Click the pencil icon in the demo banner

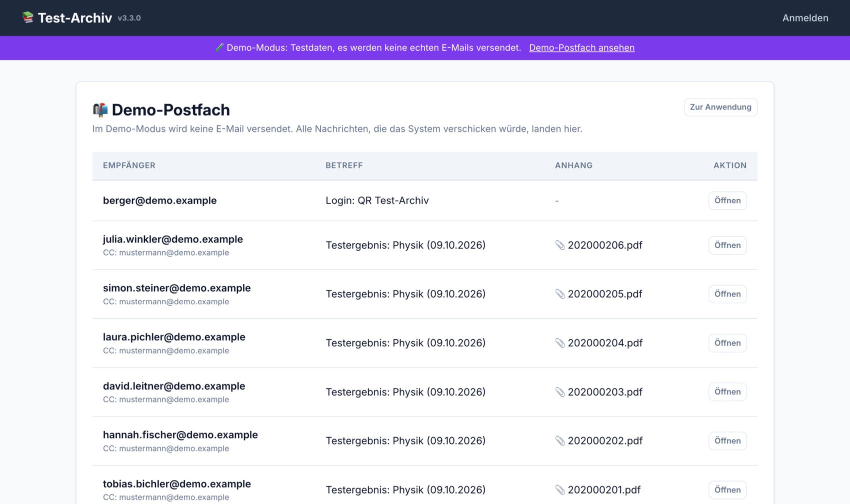[219, 47]
